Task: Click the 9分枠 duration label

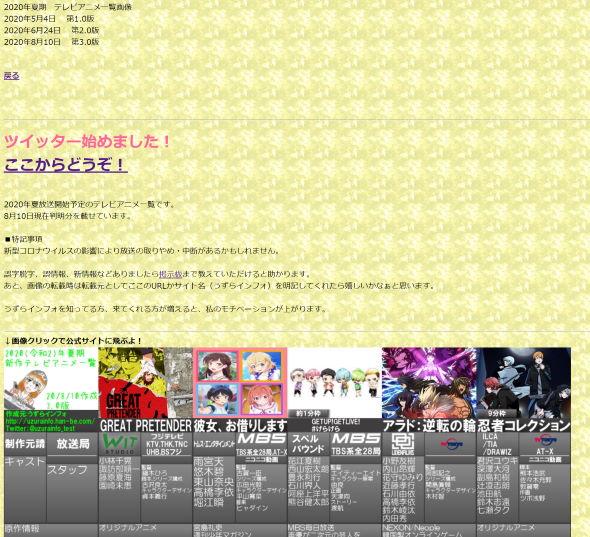Action: [496, 414]
